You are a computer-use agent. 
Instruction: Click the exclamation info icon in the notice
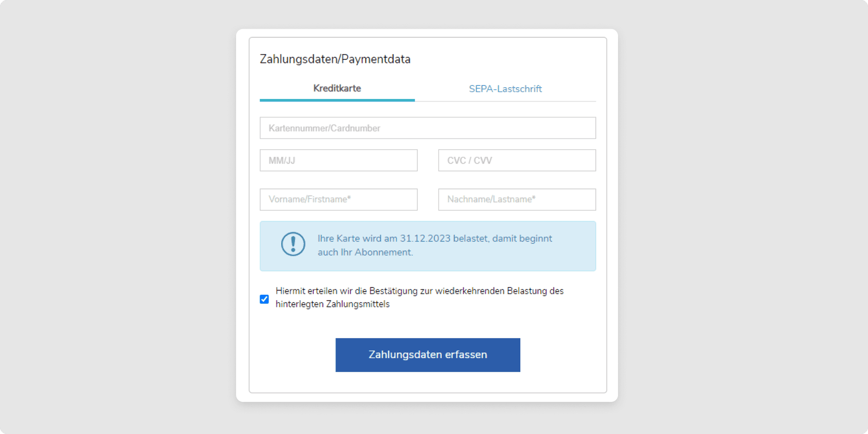[293, 244]
